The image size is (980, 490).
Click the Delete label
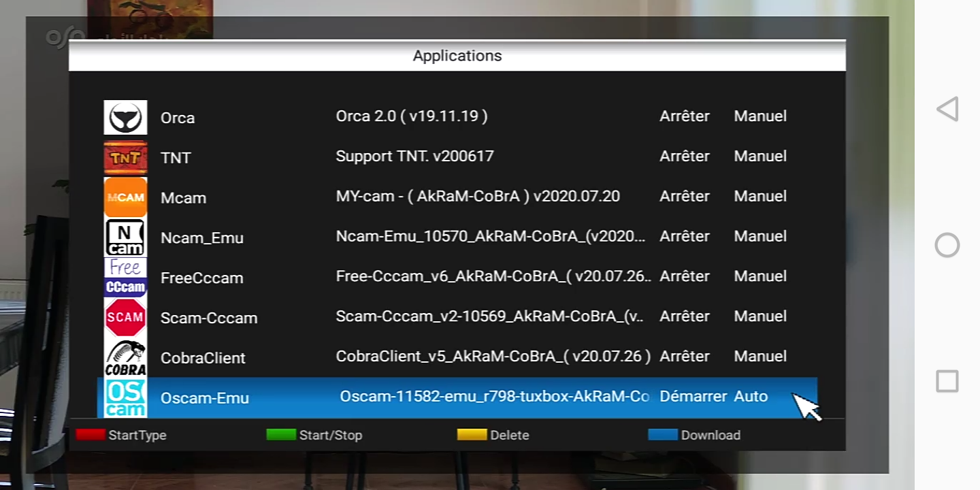point(510,436)
